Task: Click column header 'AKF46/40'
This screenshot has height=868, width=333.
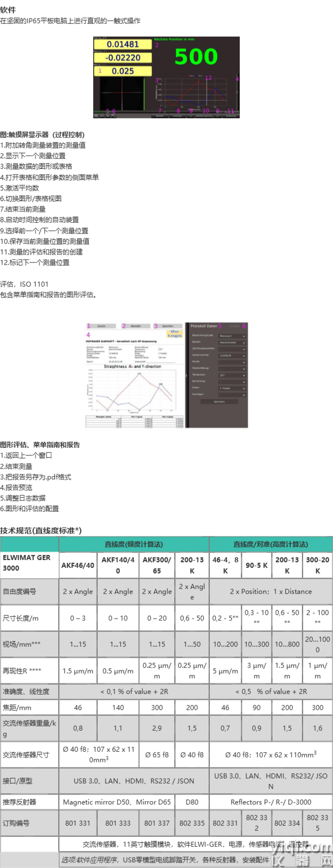Action: (78, 565)
